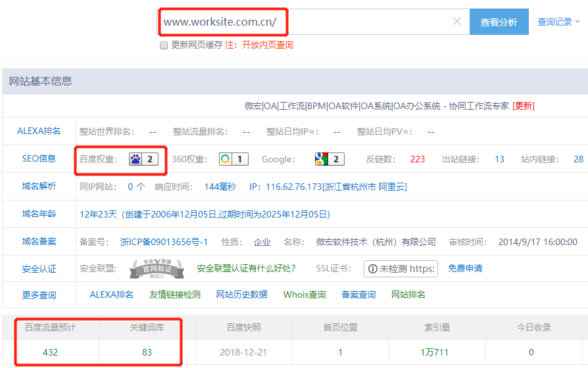The height and width of the screenshot is (368, 588).
Task: Click the www.worksite.com.cn URL input field
Action: click(x=313, y=22)
